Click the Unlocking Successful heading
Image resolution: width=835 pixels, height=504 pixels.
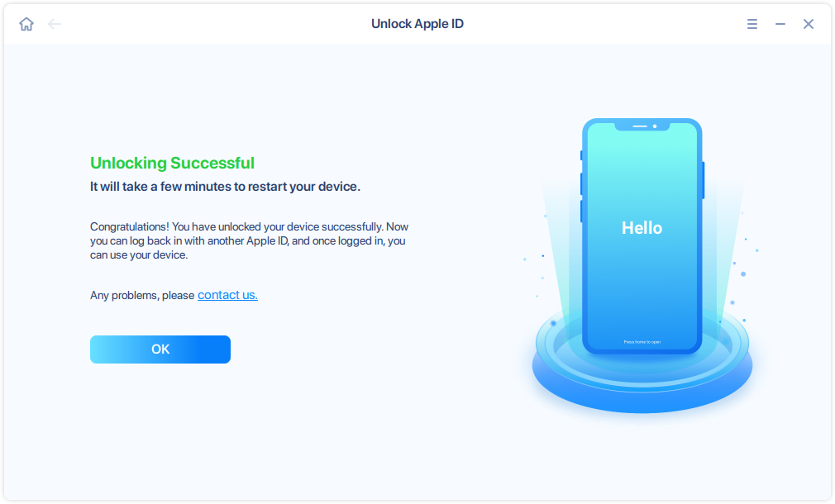point(172,163)
